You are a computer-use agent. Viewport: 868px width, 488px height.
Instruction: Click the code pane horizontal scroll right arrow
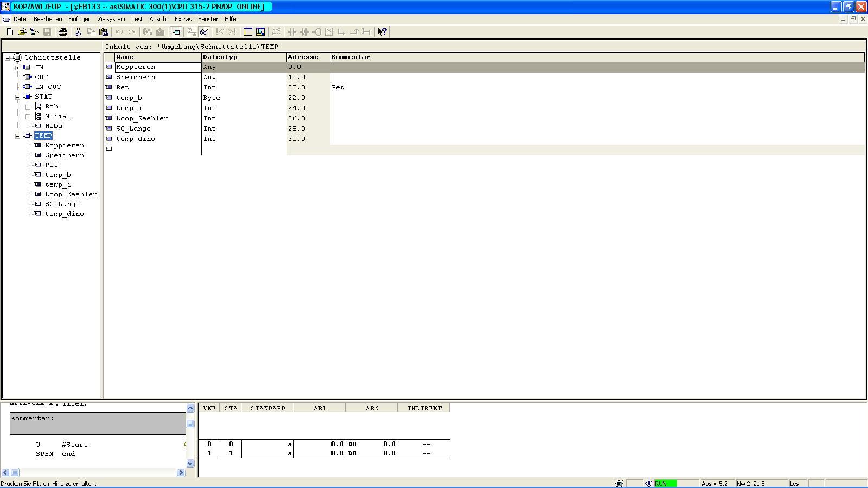click(181, 473)
